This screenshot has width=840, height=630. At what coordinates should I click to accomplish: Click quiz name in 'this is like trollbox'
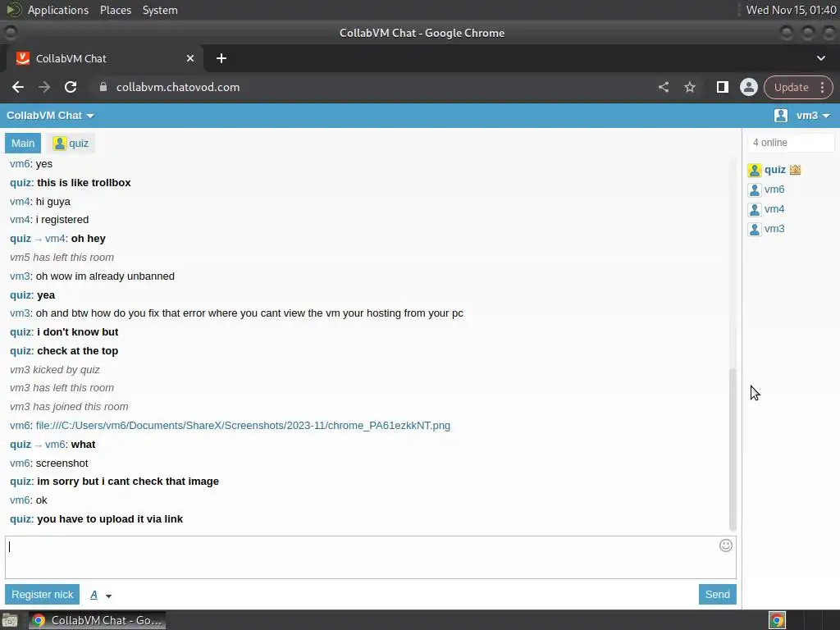coord(21,183)
